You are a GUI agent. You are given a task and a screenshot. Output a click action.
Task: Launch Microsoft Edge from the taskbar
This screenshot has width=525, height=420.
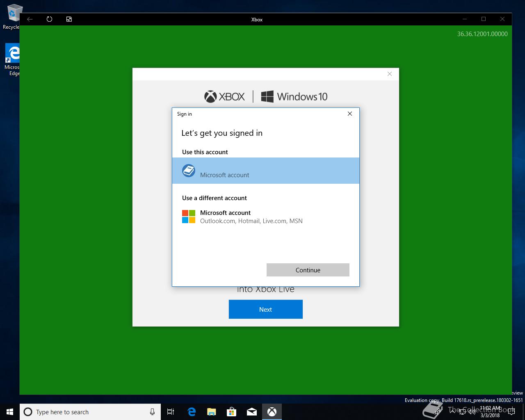coord(191,412)
